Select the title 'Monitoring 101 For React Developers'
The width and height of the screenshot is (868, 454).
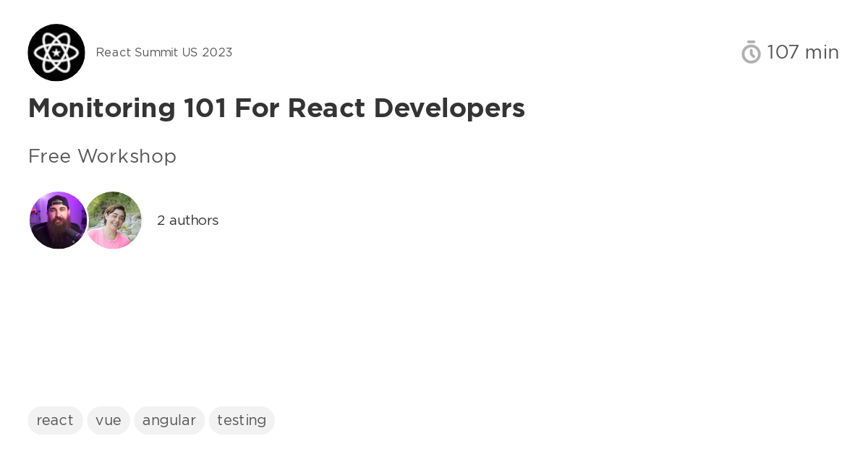click(x=276, y=108)
